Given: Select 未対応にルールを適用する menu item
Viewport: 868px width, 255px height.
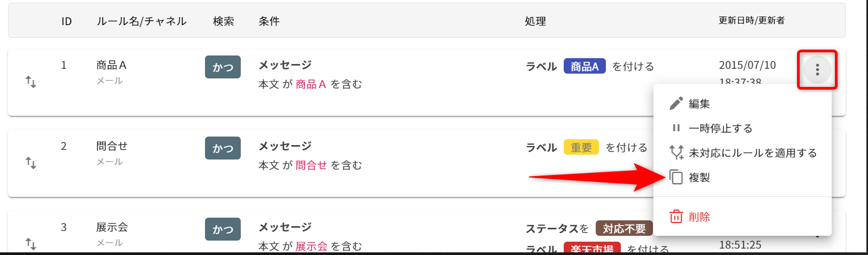Looking at the screenshot, I should tap(753, 153).
